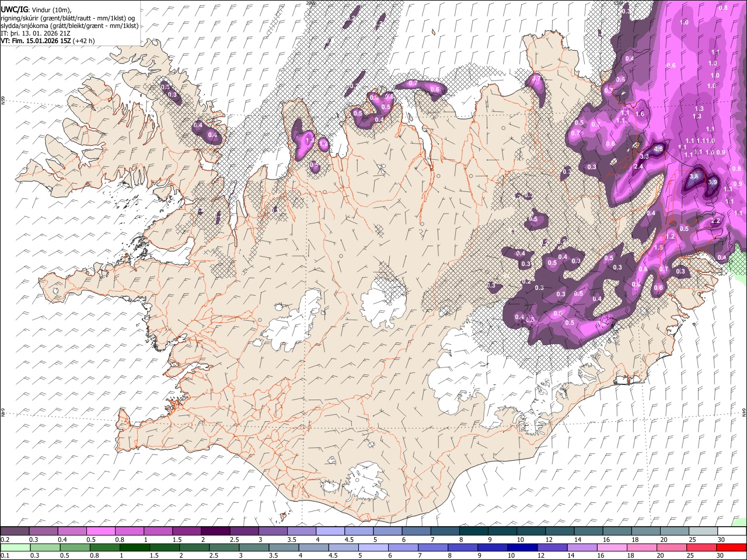Pick the dark green swatch labelled 1, lower scale
Viewport: 747px width, 560px height.
tap(135, 547)
